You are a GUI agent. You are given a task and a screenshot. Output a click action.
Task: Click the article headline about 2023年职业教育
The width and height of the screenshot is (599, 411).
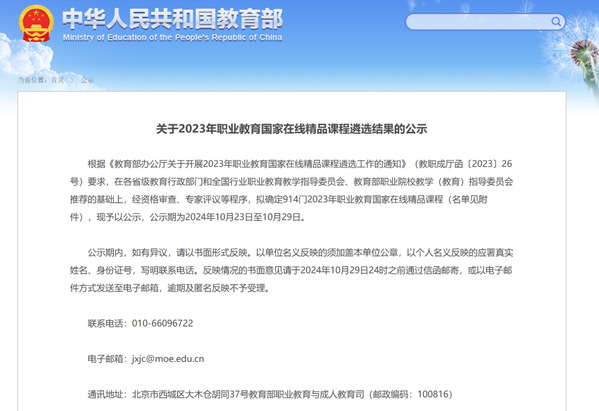[291, 129]
